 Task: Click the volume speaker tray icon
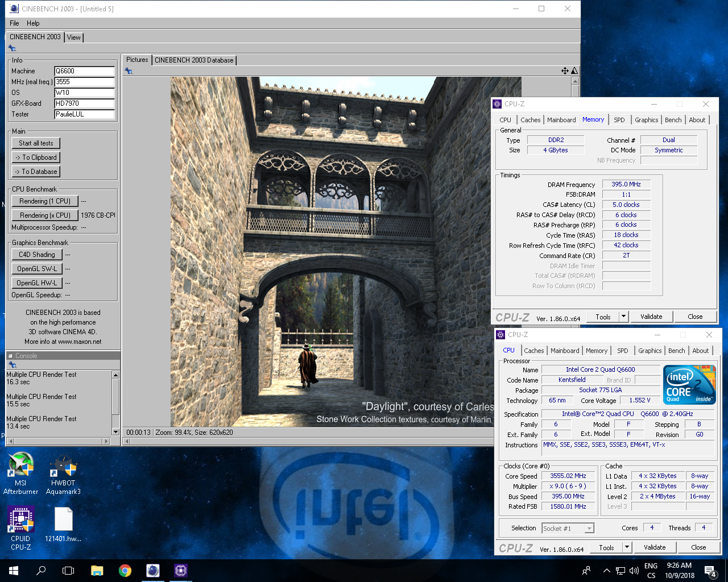(x=634, y=571)
